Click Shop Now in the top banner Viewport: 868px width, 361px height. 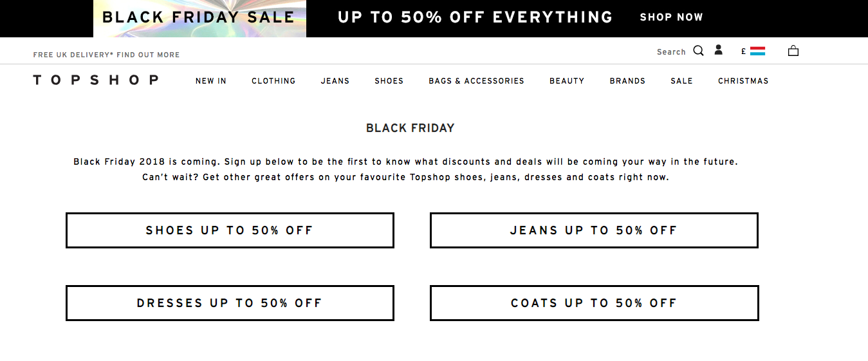pos(671,17)
